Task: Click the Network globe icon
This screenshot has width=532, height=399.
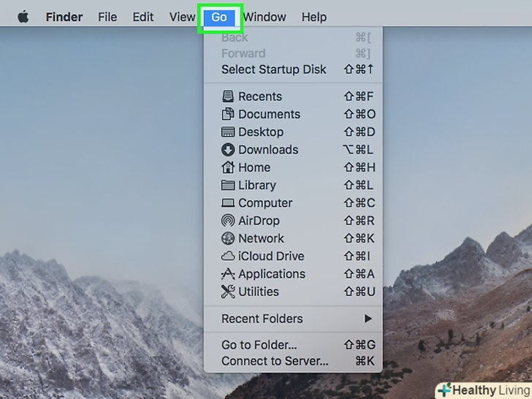Action: tap(228, 238)
